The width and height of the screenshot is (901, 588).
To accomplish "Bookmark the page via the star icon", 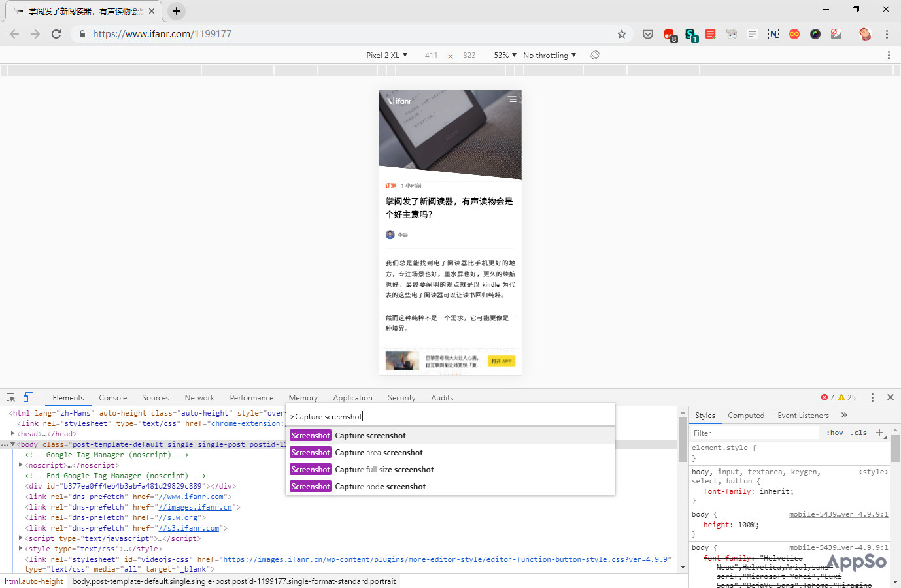I will pyautogui.click(x=622, y=33).
